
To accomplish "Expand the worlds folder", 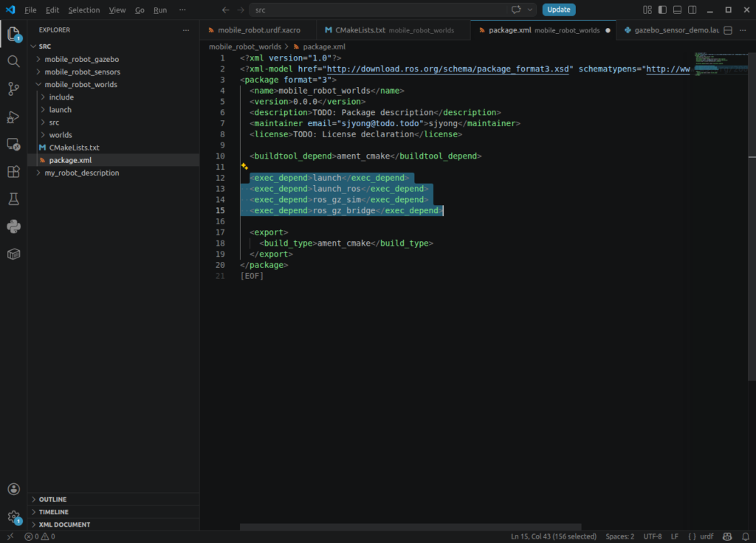I will [43, 135].
